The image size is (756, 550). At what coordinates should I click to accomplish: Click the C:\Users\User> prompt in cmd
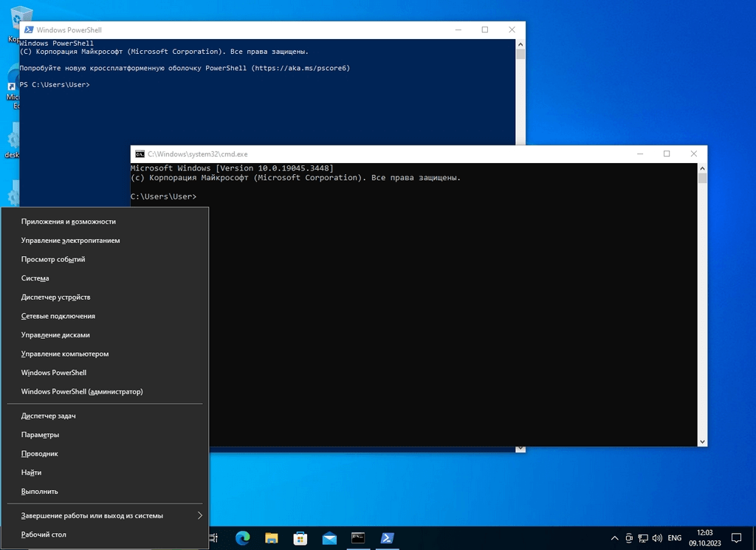click(163, 196)
